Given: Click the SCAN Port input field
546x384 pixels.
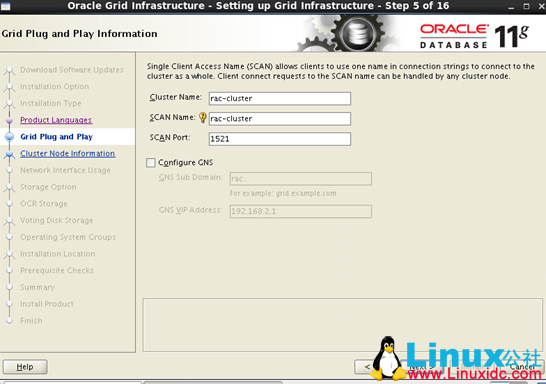Looking at the screenshot, I should coord(280,139).
